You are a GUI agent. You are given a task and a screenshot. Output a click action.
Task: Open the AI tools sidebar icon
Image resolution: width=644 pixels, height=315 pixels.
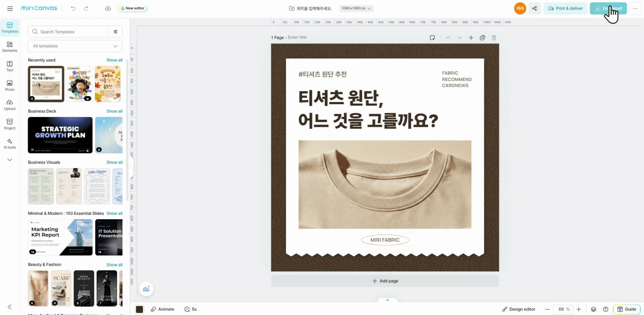point(9,143)
